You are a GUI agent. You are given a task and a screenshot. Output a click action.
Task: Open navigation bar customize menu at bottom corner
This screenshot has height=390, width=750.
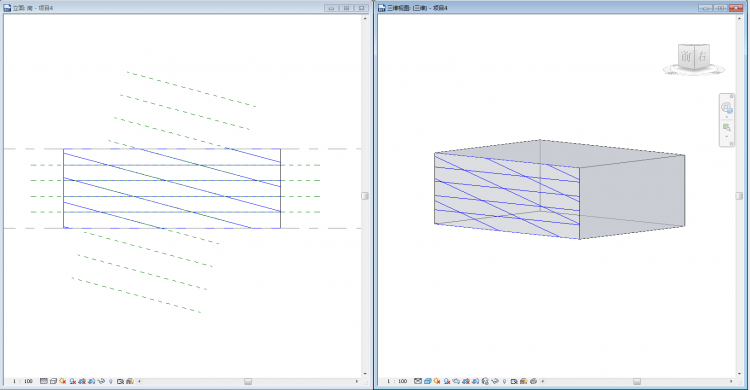point(731,144)
